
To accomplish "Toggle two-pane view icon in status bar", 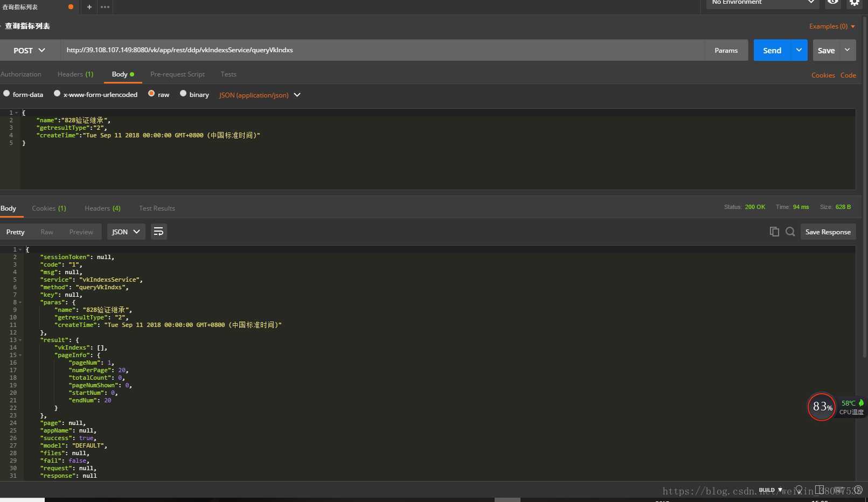I will click(820, 490).
